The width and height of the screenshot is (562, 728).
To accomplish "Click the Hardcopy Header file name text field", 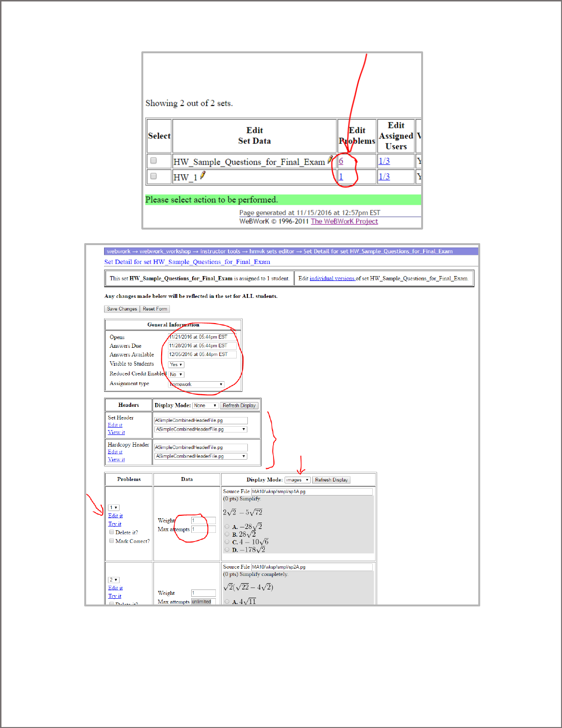I will coord(201,448).
